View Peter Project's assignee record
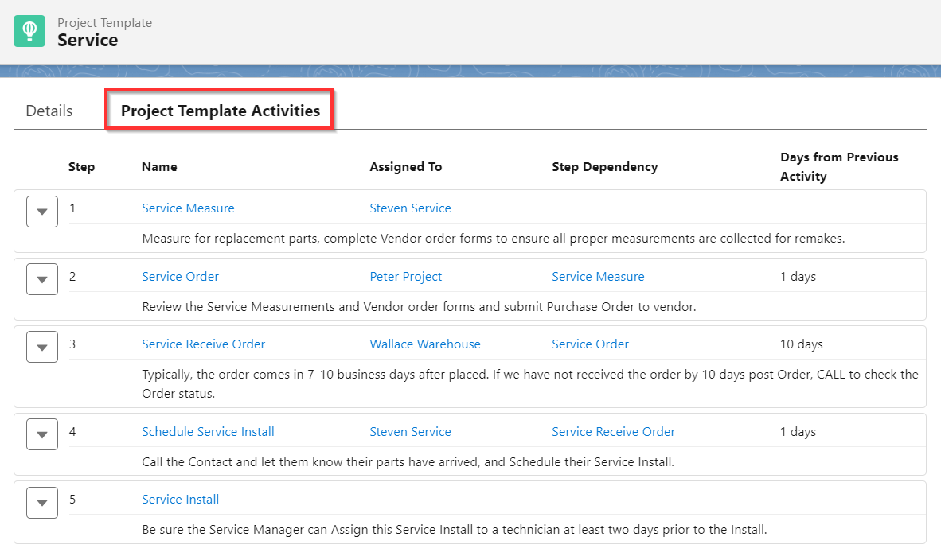 click(406, 276)
